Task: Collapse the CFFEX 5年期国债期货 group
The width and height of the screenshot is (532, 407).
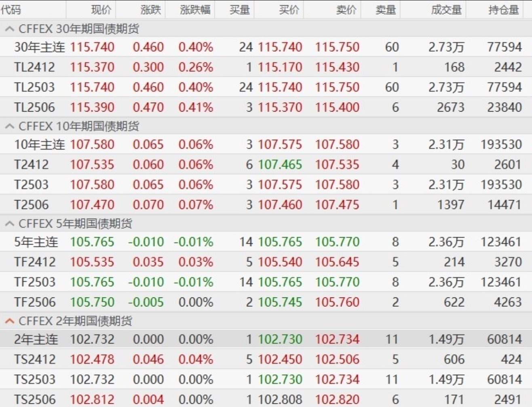Action: point(10,224)
